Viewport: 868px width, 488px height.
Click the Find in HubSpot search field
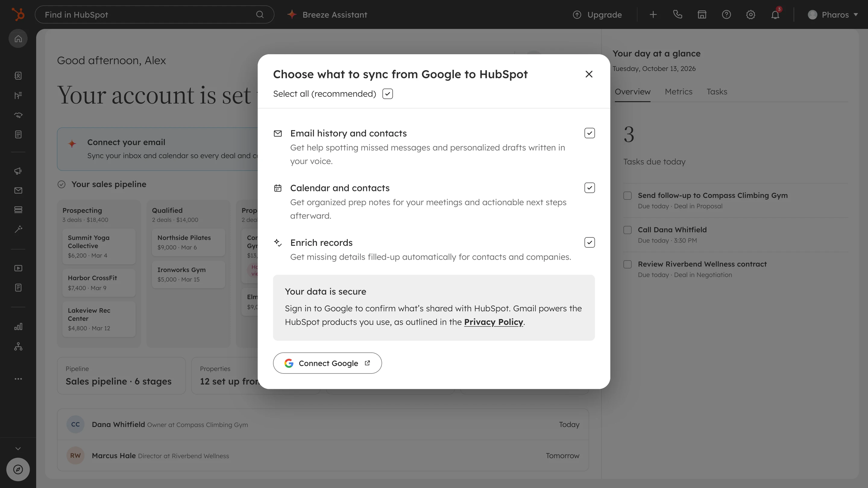pos(154,14)
